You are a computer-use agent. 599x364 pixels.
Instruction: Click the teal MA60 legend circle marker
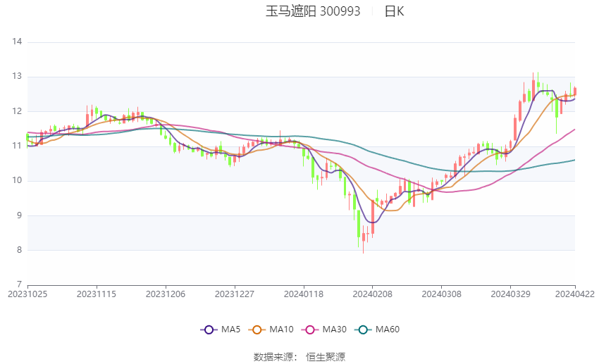coord(363,329)
